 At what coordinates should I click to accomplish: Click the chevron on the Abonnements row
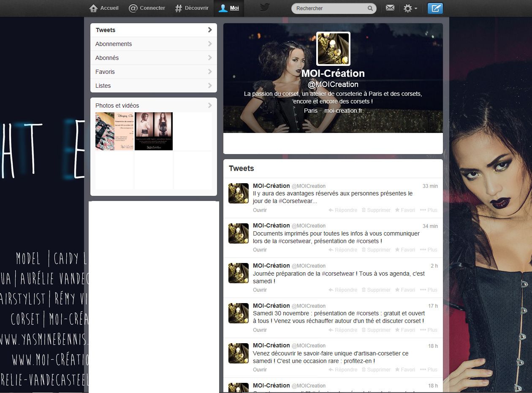tap(210, 44)
